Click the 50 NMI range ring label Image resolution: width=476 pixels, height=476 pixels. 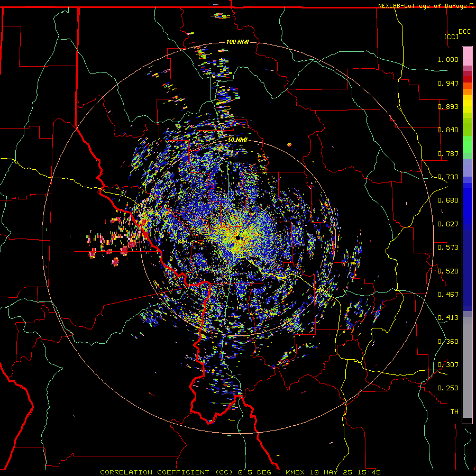pos(237,140)
